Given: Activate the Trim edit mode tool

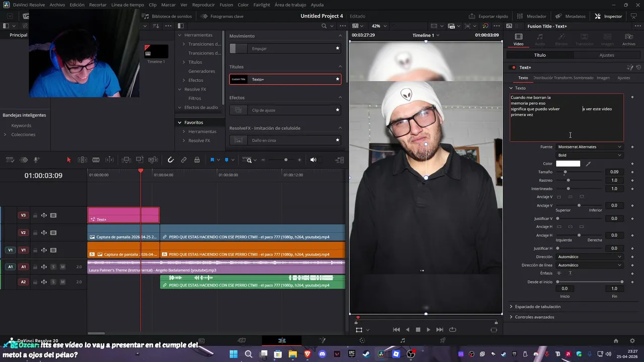Looking at the screenshot, I should click(x=83, y=160).
